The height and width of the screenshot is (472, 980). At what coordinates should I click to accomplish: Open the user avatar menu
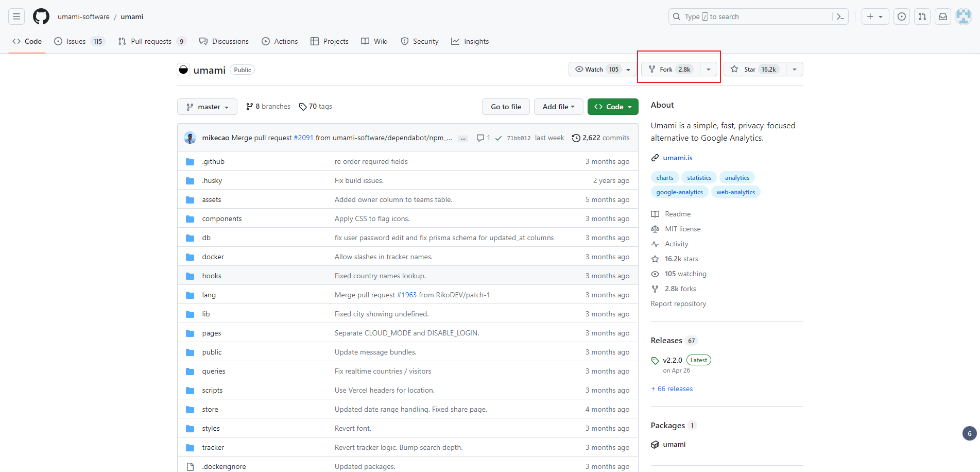[x=964, y=16]
